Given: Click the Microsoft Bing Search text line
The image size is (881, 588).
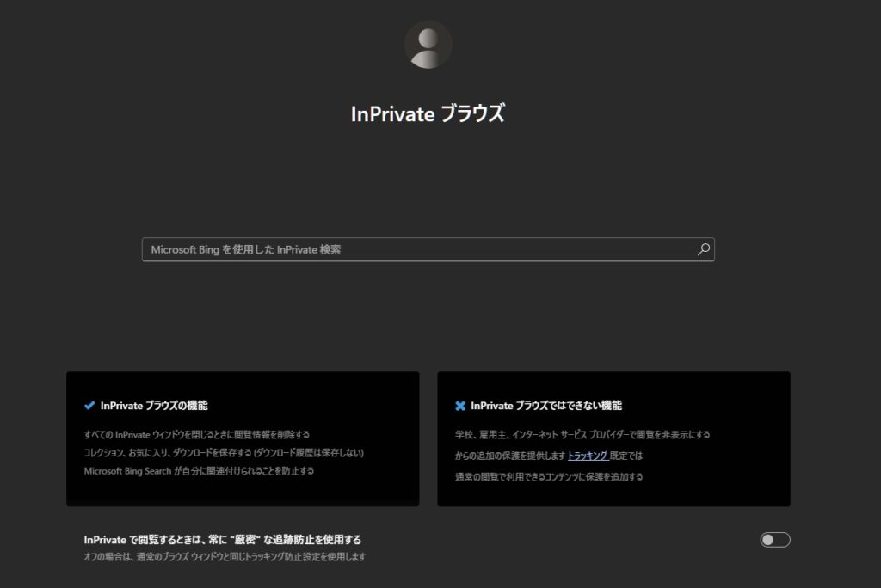Looking at the screenshot, I should pos(199,471).
